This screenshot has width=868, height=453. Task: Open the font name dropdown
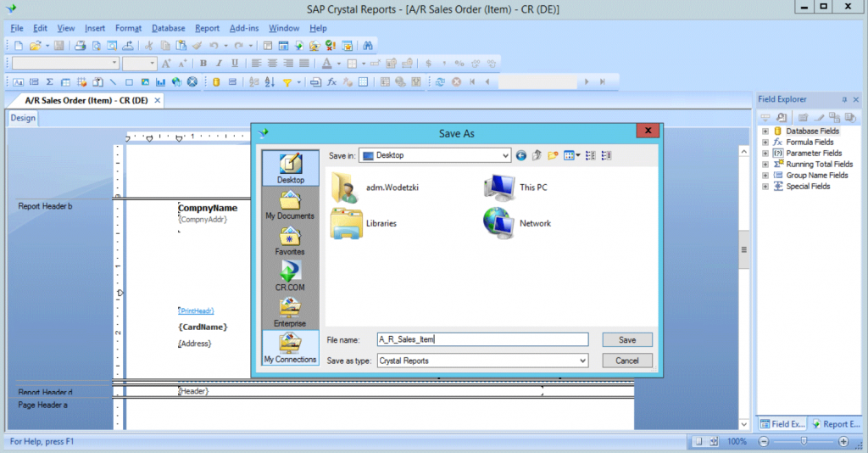(x=114, y=63)
